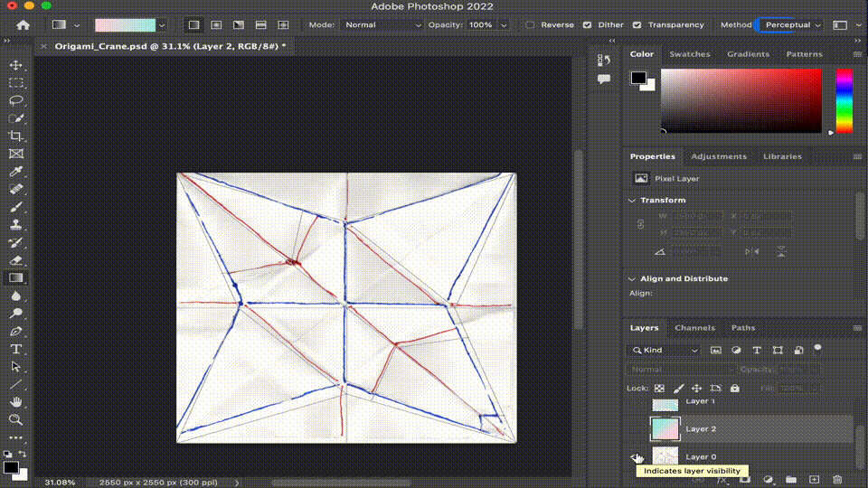Open the tool preset picker arrow
This screenshot has width=868, height=488.
tap(77, 25)
